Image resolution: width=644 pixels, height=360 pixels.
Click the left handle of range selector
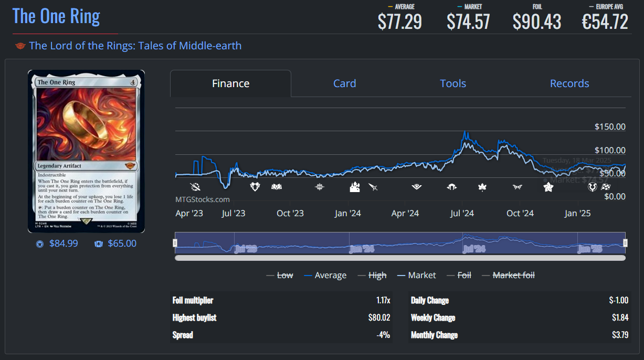pos(175,242)
